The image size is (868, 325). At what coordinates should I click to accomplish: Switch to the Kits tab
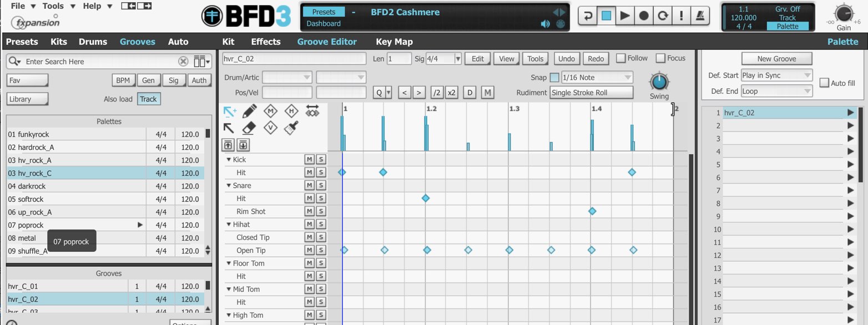(x=58, y=42)
